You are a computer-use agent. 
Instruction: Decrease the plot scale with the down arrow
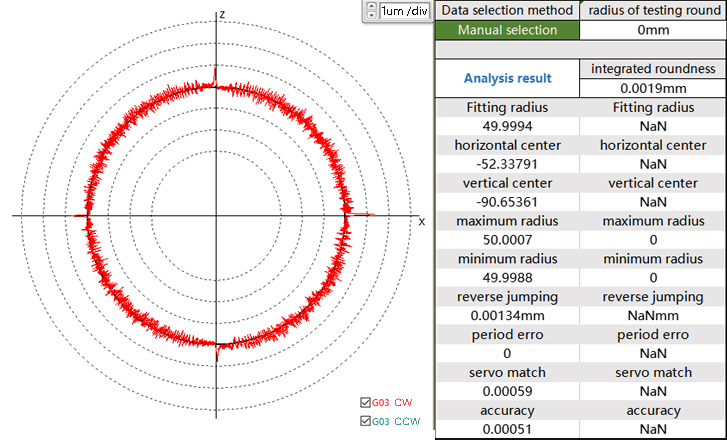click(x=373, y=15)
